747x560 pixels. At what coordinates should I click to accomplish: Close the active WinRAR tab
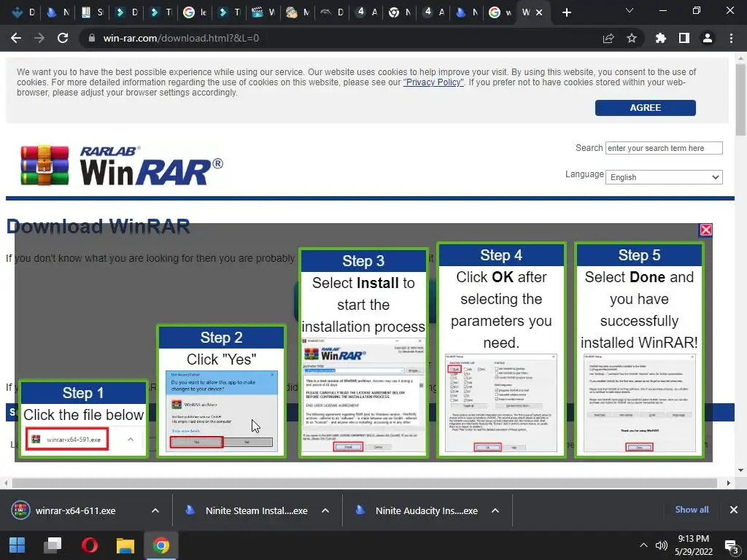click(539, 12)
